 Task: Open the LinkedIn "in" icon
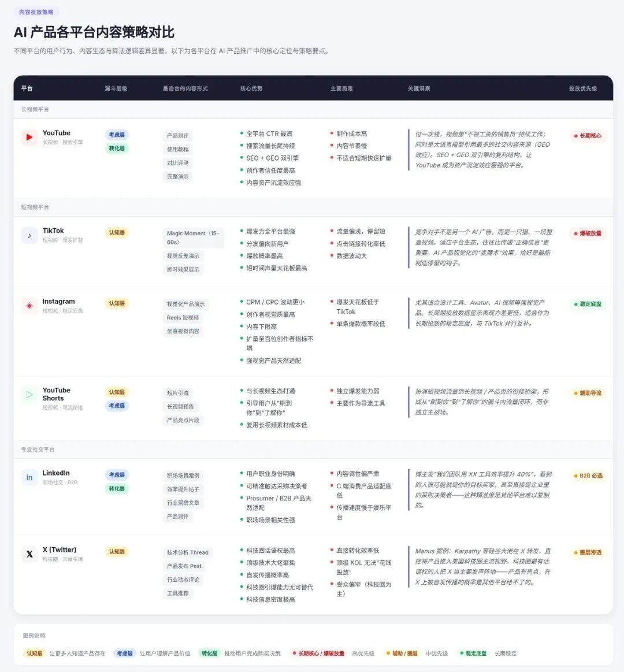pyautogui.click(x=29, y=477)
